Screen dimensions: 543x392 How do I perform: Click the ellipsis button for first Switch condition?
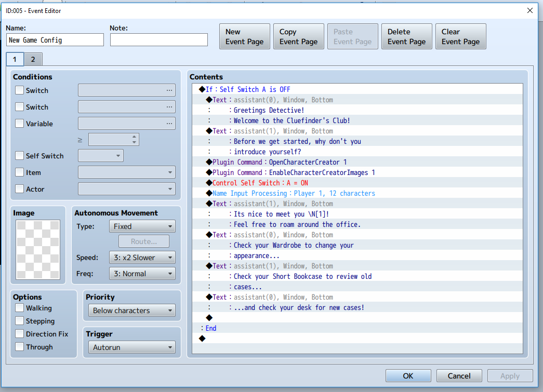pyautogui.click(x=169, y=90)
